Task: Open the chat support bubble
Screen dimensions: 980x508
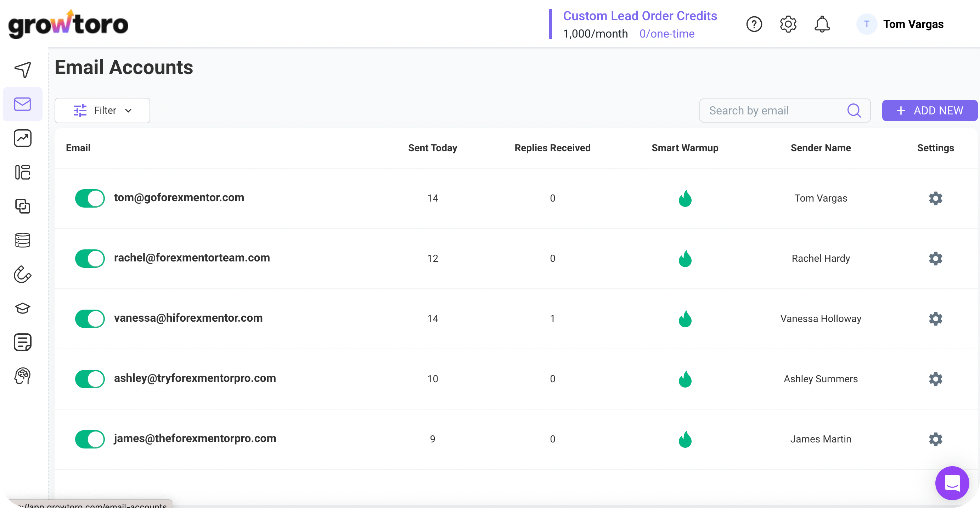Action: coord(952,483)
